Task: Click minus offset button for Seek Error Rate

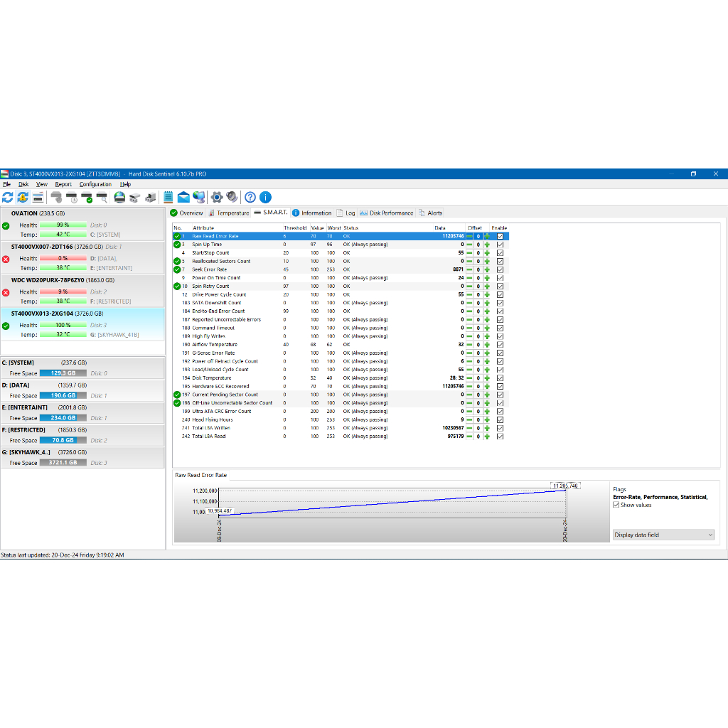Action: pos(469,269)
